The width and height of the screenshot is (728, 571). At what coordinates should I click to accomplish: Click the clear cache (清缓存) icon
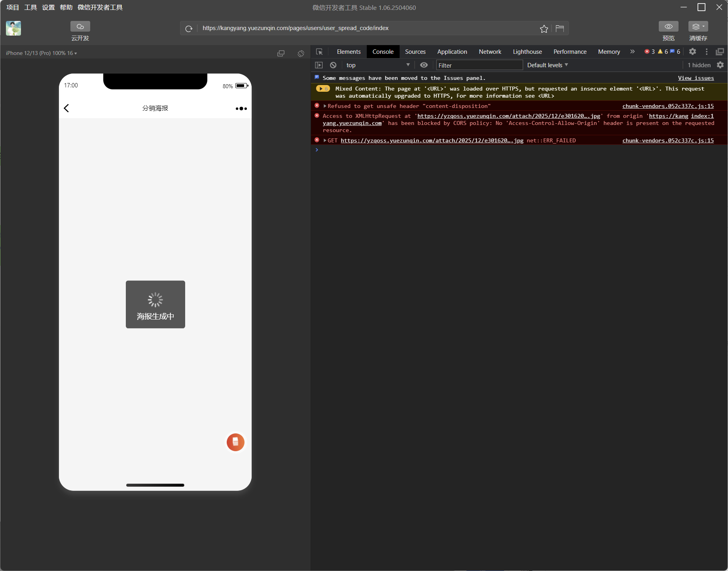click(x=698, y=26)
